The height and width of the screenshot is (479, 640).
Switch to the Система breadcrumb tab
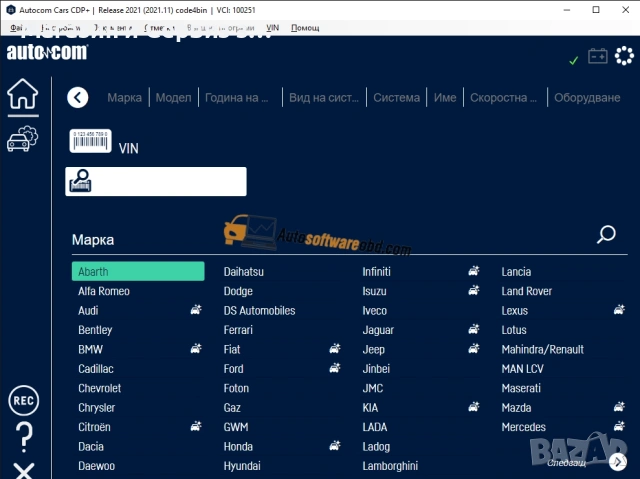tap(396, 97)
